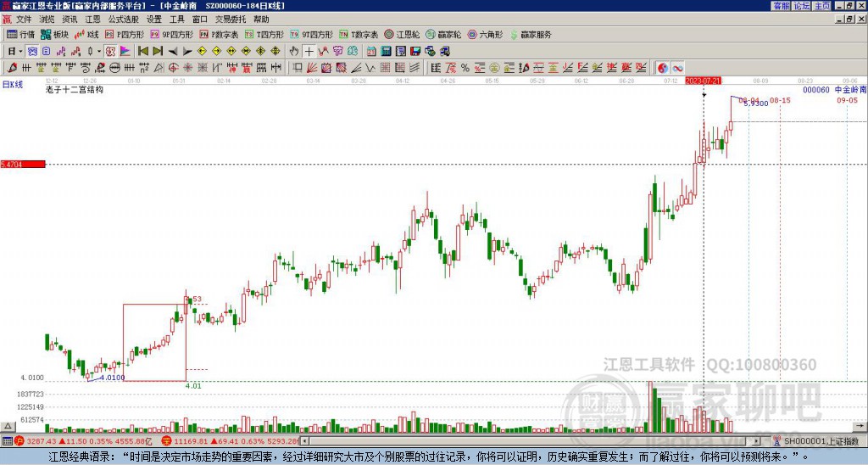
Task: Click the yin-yang icon
Action: [663, 68]
